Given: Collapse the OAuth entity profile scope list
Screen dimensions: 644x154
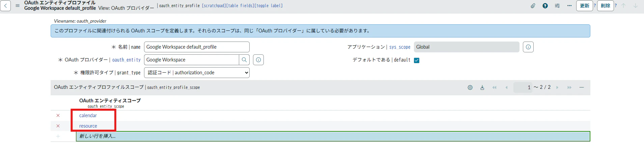Looking at the screenshot, I should [x=582, y=87].
